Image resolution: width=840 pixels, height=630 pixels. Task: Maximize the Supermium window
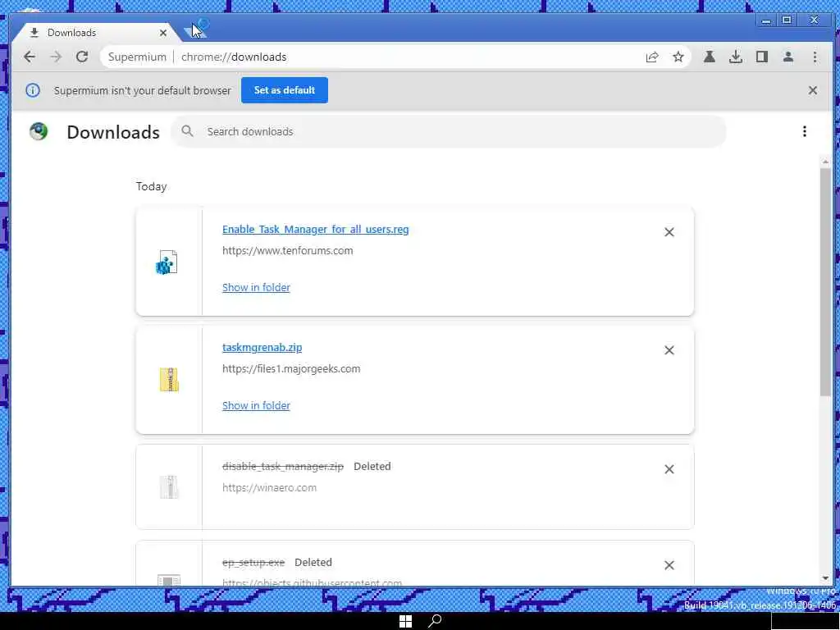point(787,20)
